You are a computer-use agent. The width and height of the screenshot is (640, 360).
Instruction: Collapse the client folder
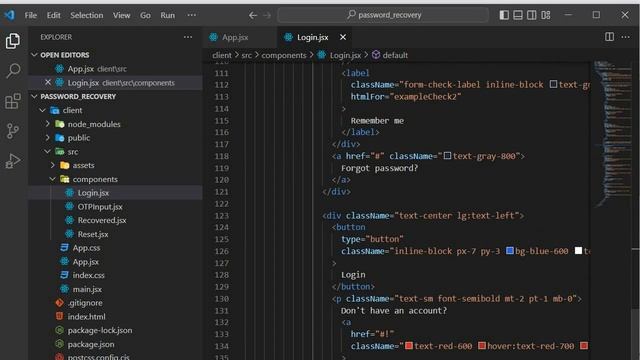[42, 110]
